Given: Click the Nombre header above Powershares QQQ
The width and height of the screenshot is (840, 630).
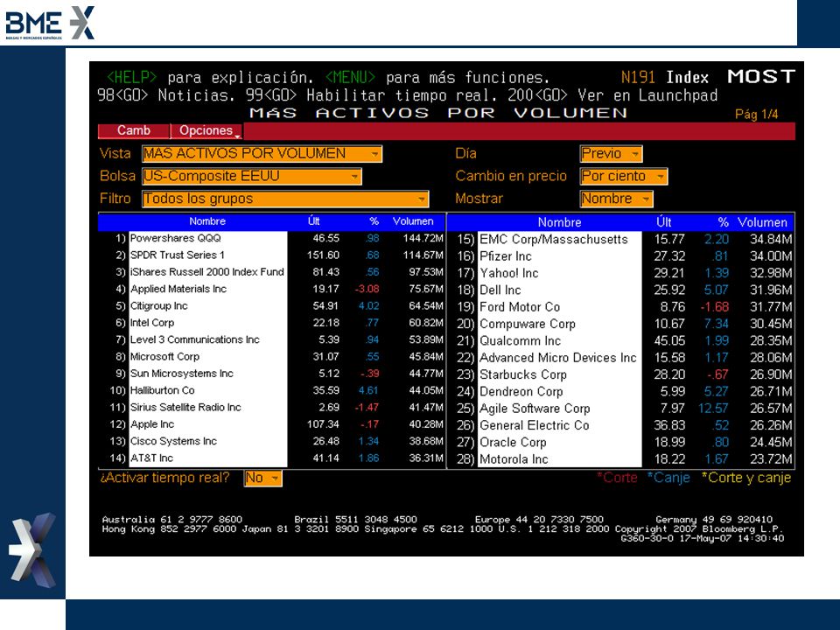Looking at the screenshot, I should [207, 221].
